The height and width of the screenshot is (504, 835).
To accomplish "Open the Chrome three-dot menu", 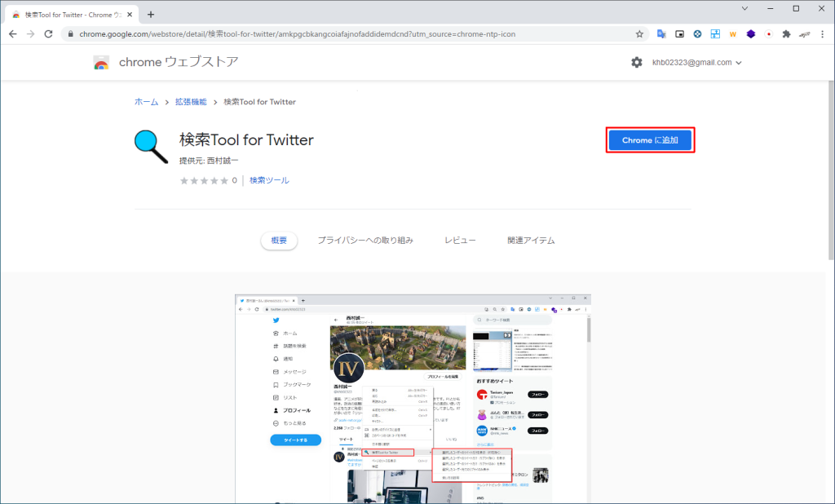I will point(822,34).
